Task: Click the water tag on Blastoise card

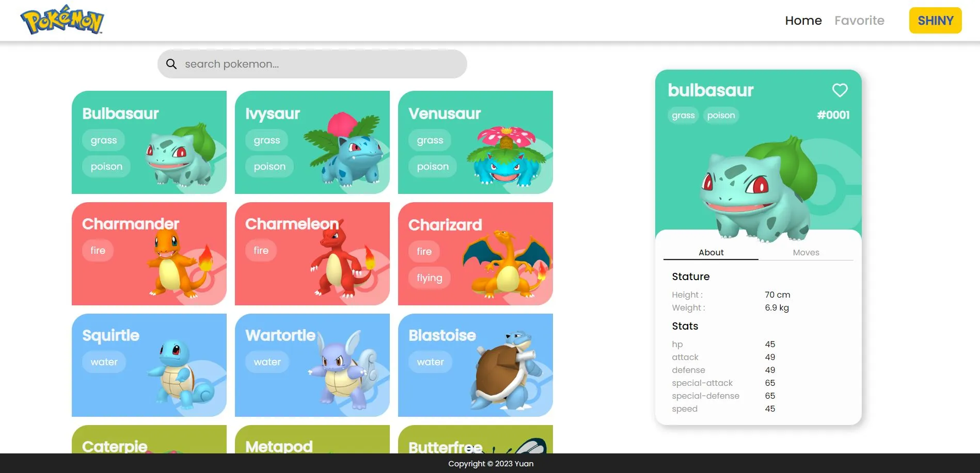Action: [430, 362]
